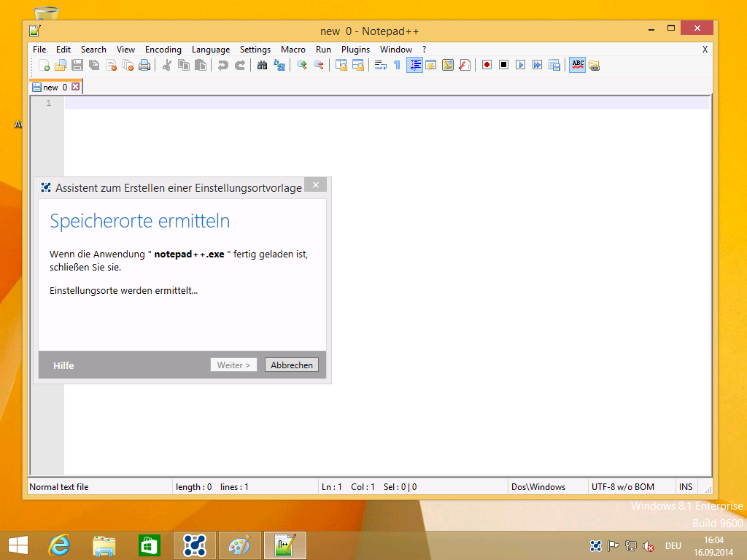
Task: Stop macro recording with square icon
Action: click(503, 65)
